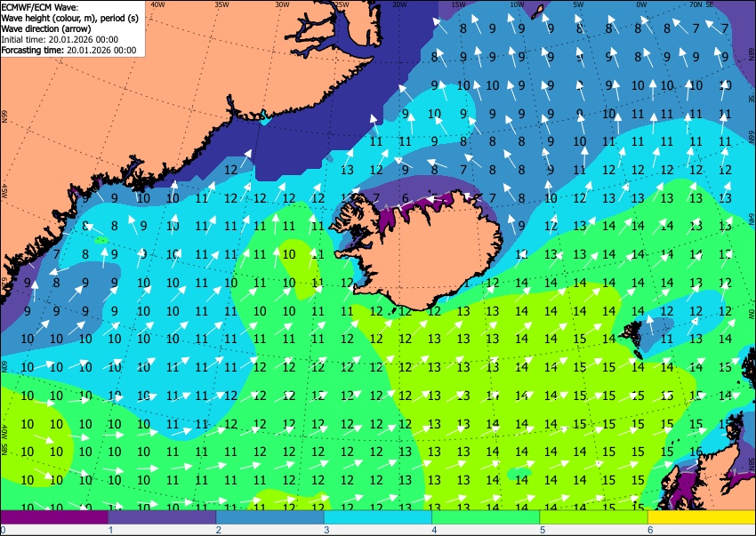This screenshot has height=536, width=756.
Task: Click the 35W longitude label at top
Action: pyautogui.click(x=221, y=4)
